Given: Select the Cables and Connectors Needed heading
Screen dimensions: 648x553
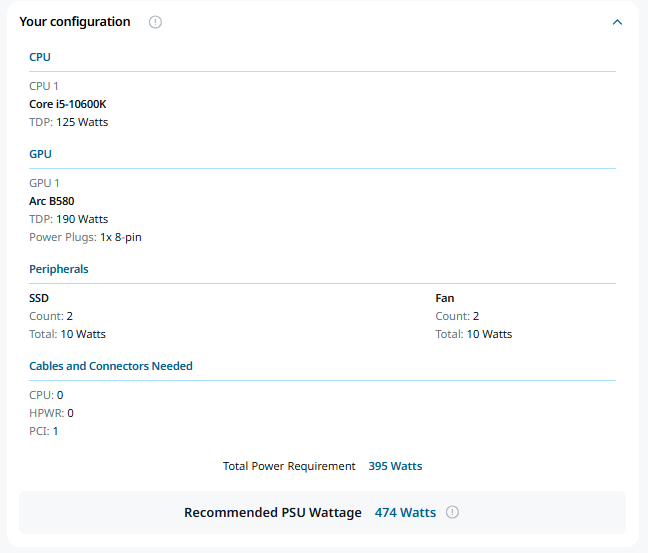Looking at the screenshot, I should point(111,366).
